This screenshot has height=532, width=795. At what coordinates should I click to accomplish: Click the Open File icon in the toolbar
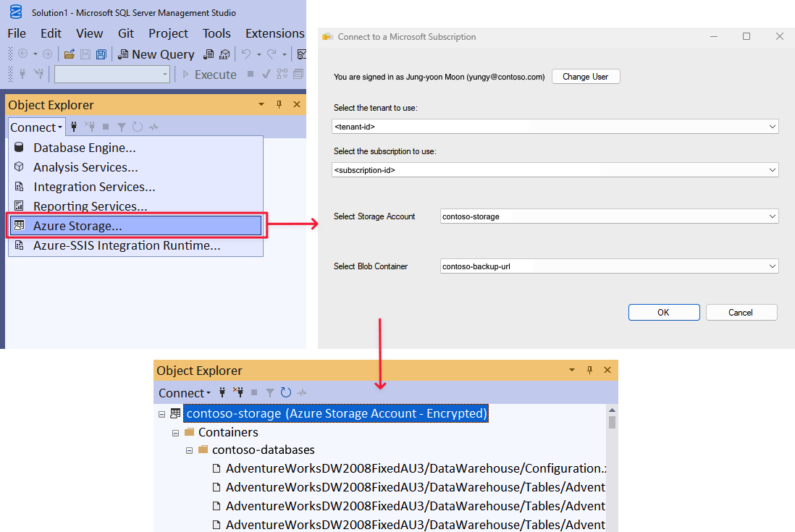coord(70,53)
